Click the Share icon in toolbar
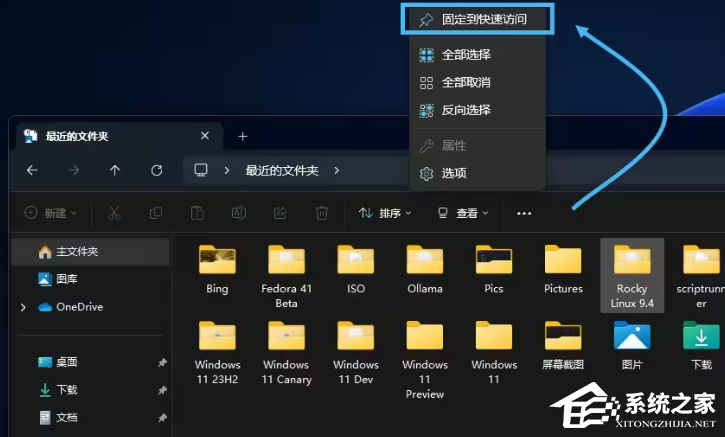Image resolution: width=725 pixels, height=437 pixels. (x=280, y=213)
